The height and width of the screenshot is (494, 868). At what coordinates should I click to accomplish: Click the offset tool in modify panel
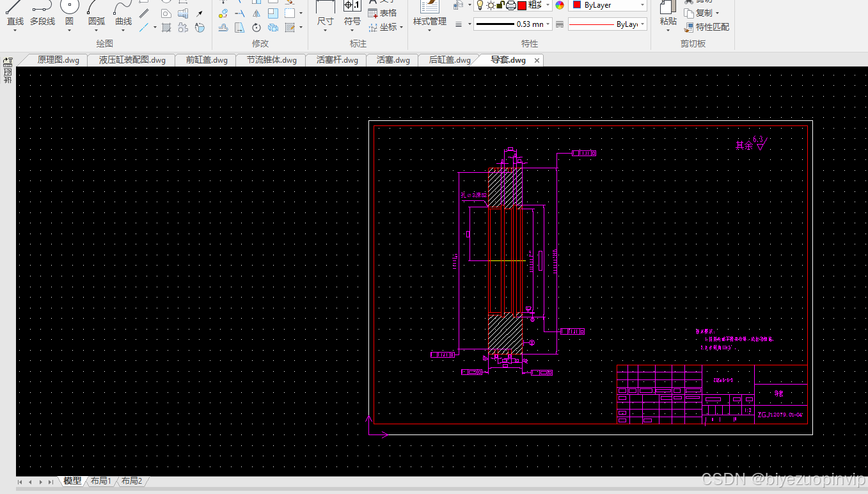tap(223, 28)
